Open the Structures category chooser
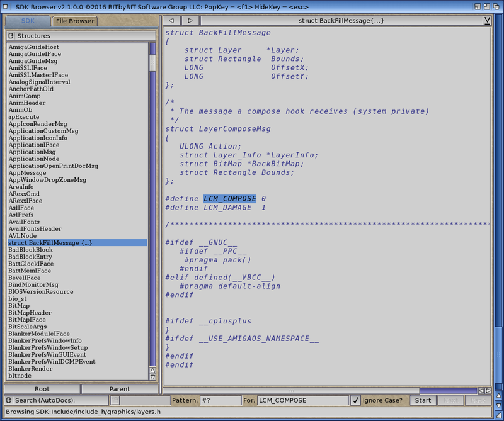Screen dimensions: 504x421 click(x=81, y=36)
